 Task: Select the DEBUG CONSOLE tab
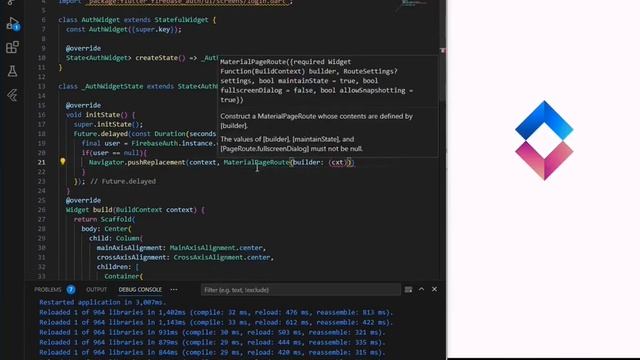coord(140,289)
